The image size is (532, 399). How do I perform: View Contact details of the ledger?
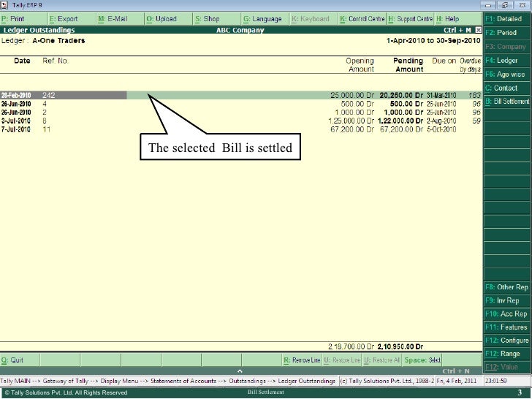[507, 88]
